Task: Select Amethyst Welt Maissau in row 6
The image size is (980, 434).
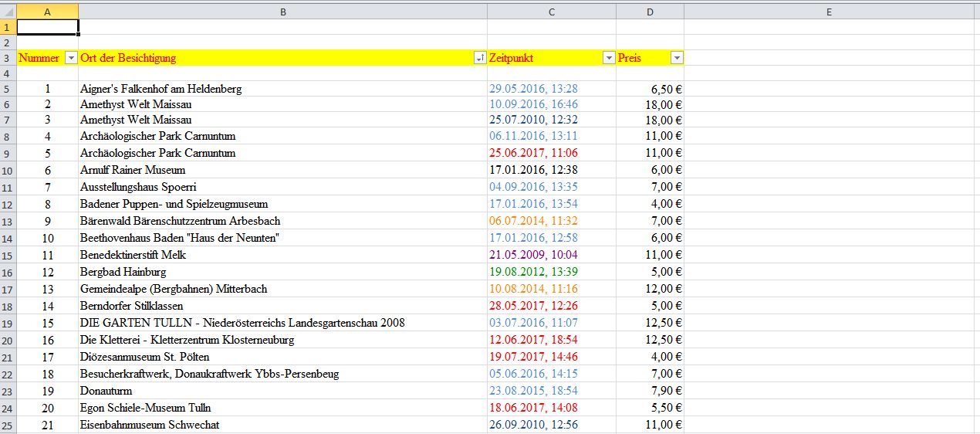Action: tap(282, 104)
